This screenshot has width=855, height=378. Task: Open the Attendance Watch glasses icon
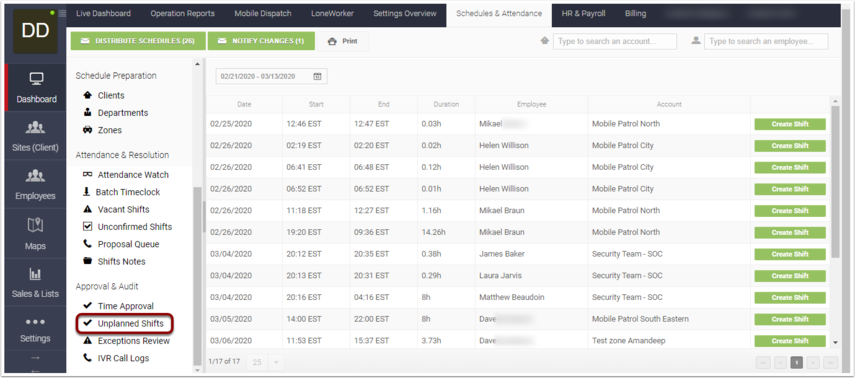pyautogui.click(x=87, y=175)
